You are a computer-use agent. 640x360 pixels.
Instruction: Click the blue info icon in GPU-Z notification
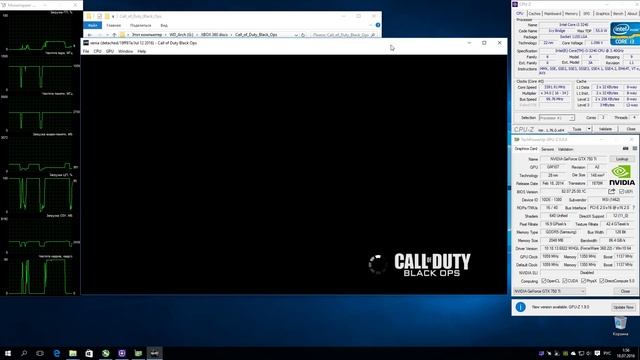[x=520, y=307]
